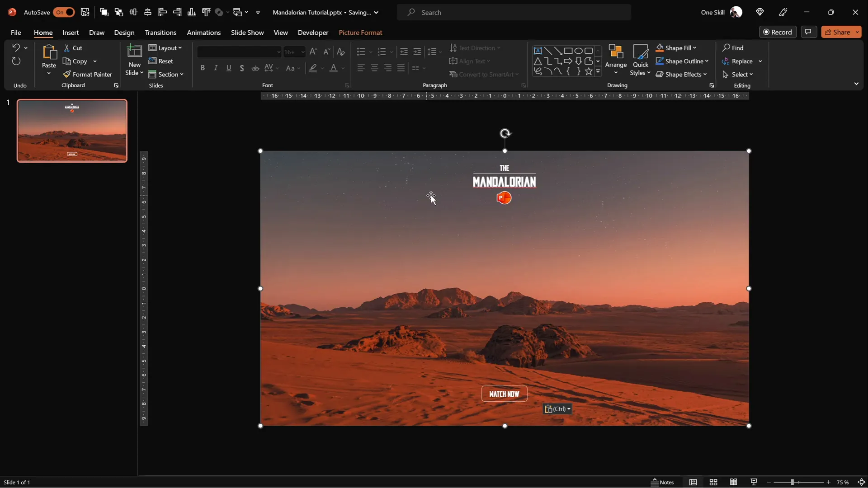Toggle Underline formatting
Viewport: 868px width, 488px height.
coord(229,68)
